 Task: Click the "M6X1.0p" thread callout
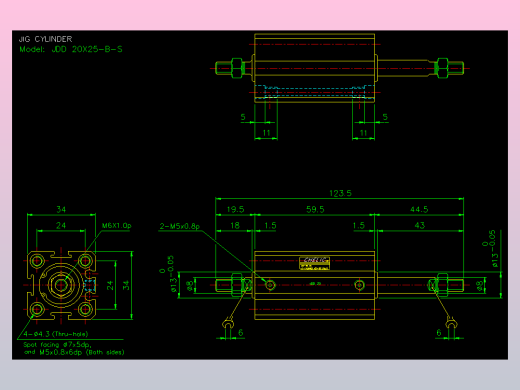coord(117,226)
